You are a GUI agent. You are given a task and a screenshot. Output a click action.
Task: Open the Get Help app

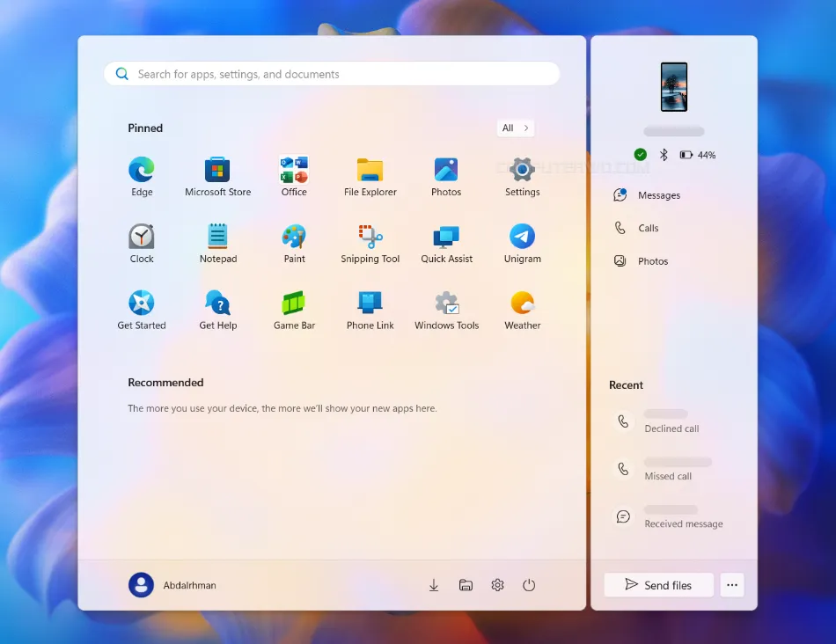pyautogui.click(x=217, y=311)
